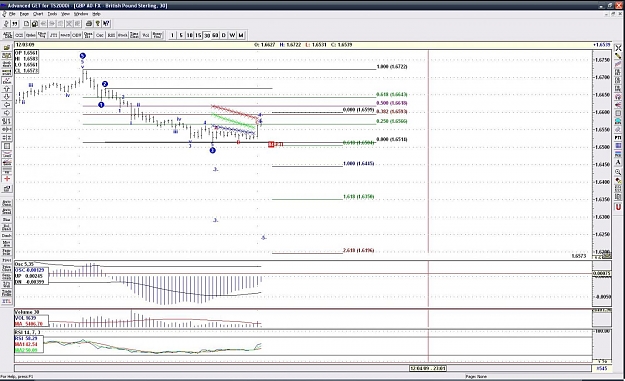Click the circled 2 wave label
This screenshot has width=625, height=381.
(105, 84)
